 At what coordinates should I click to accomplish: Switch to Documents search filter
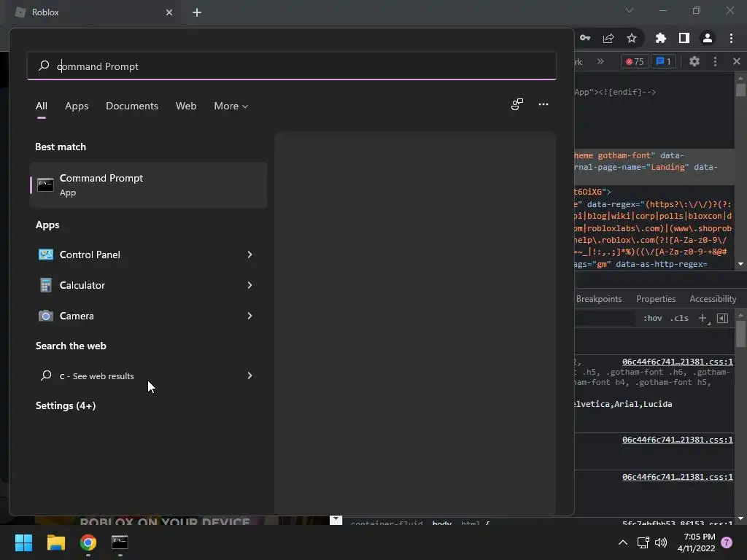click(x=132, y=106)
